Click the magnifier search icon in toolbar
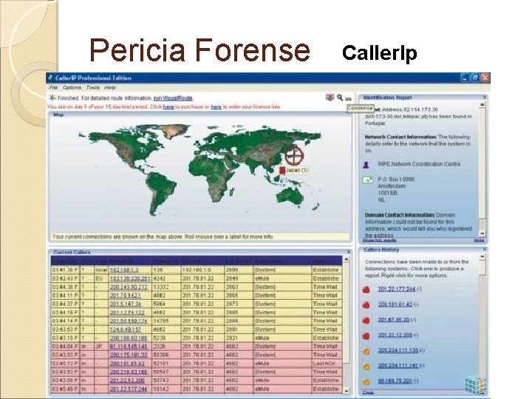Viewport: 532px width, 399px height. pyautogui.click(x=340, y=98)
